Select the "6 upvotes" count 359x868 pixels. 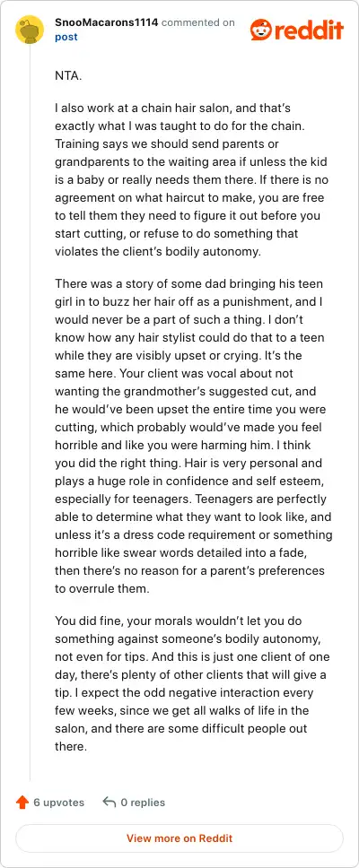click(x=58, y=803)
